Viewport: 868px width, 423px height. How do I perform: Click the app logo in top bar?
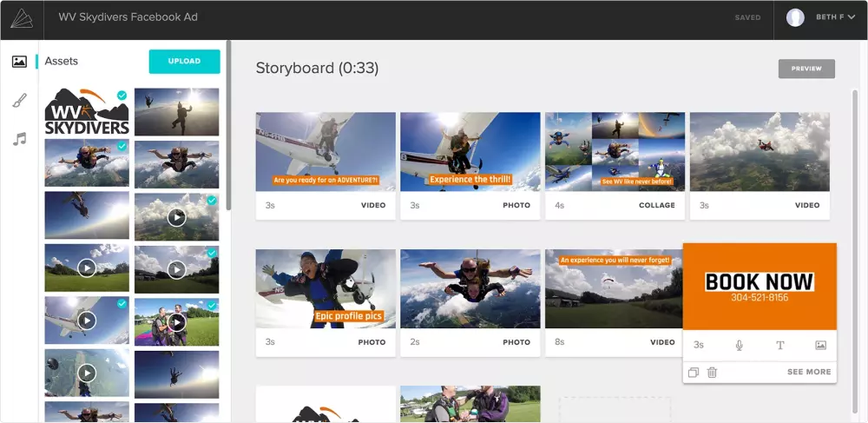point(22,17)
